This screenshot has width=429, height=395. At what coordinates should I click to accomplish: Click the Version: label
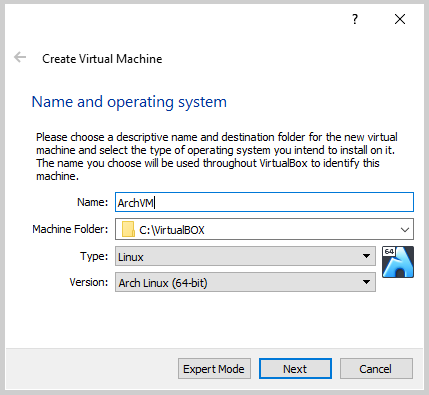tap(89, 282)
